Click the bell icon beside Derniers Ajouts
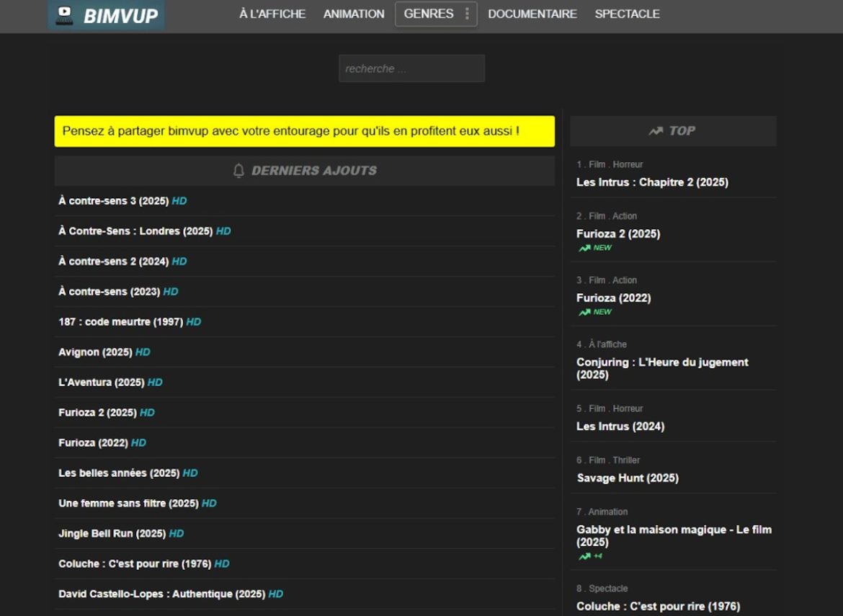 238,171
